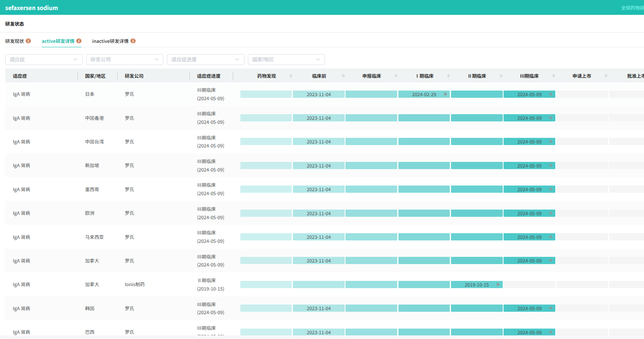This screenshot has height=339, width=644.
Task: Switch to inactive研发详情 tab
Action: [x=110, y=41]
